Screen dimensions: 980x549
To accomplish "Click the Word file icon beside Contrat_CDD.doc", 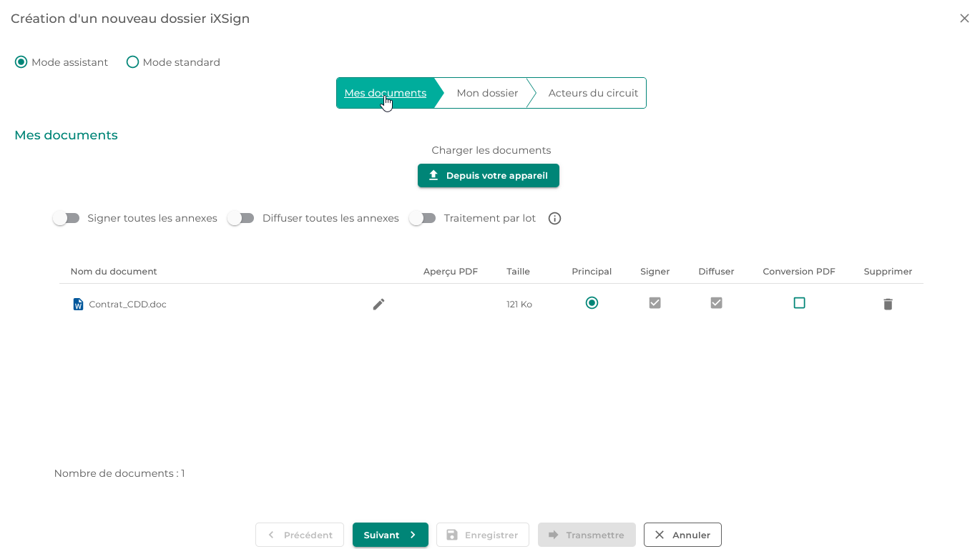I will click(79, 305).
